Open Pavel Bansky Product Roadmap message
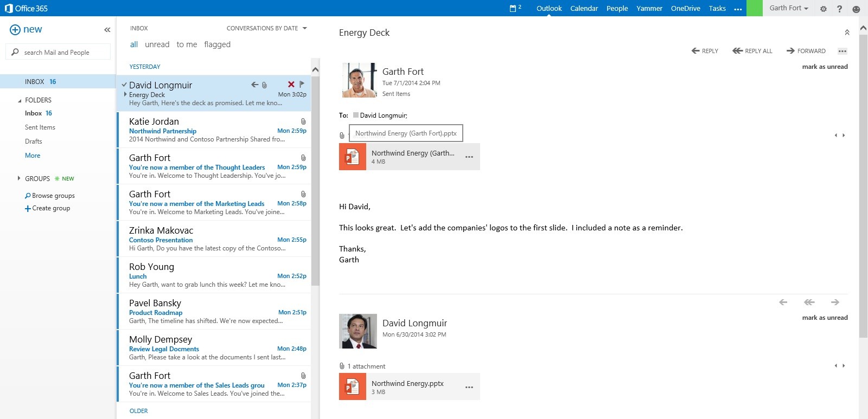The width and height of the screenshot is (868, 419). pos(214,312)
